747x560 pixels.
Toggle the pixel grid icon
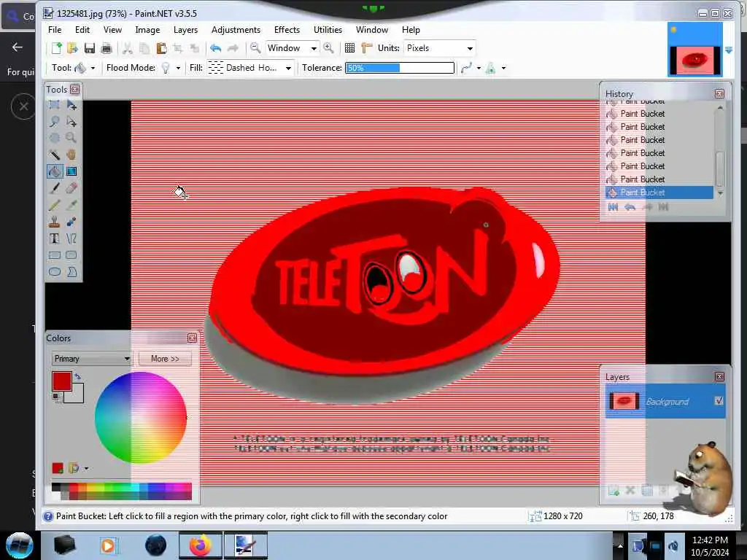click(349, 48)
